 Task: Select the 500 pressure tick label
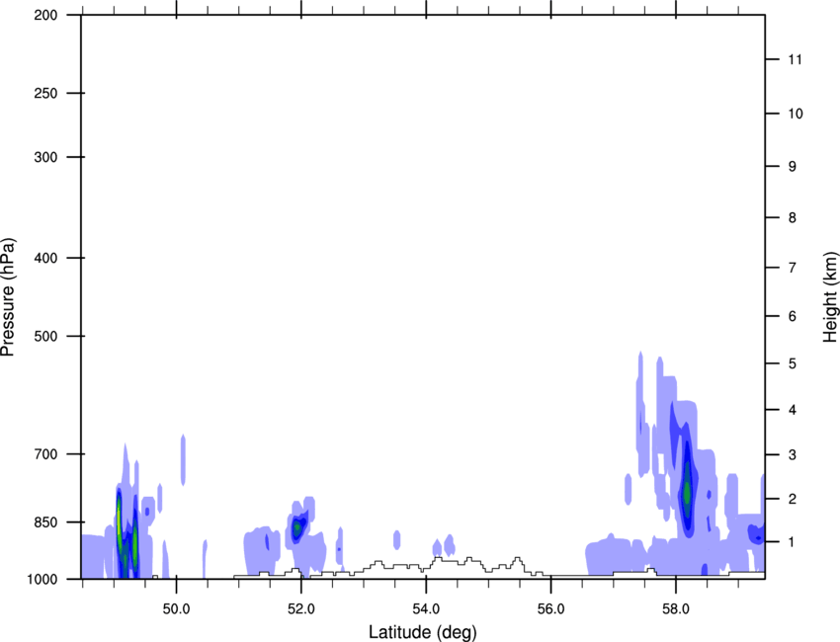(x=45, y=336)
